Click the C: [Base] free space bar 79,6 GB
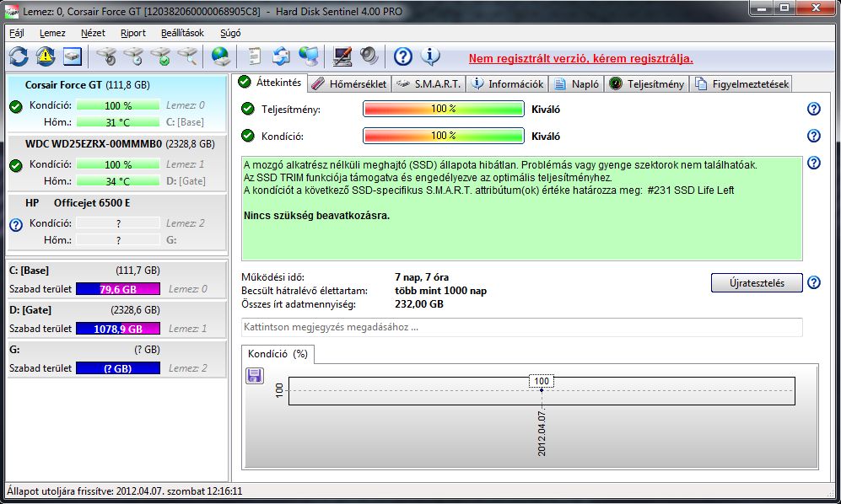The image size is (841, 504). pyautogui.click(x=118, y=289)
